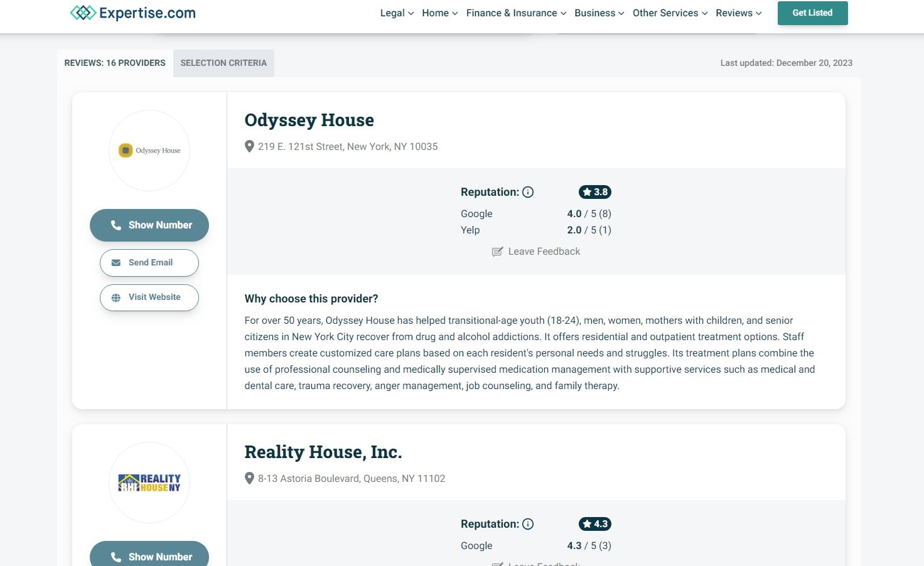The image size is (924, 566).
Task: Show the phone number for Reality House
Action: pos(149,554)
